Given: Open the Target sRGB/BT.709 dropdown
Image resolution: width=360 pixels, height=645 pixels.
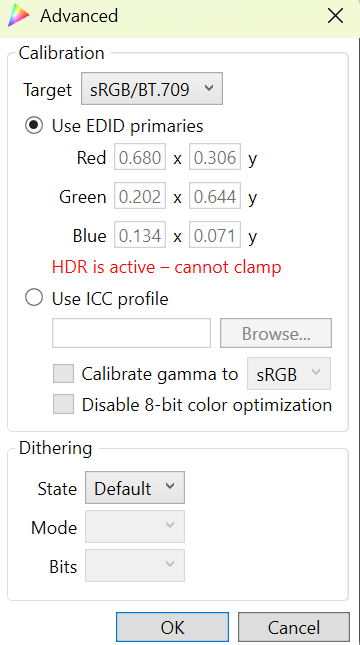Looking at the screenshot, I should 152,88.
